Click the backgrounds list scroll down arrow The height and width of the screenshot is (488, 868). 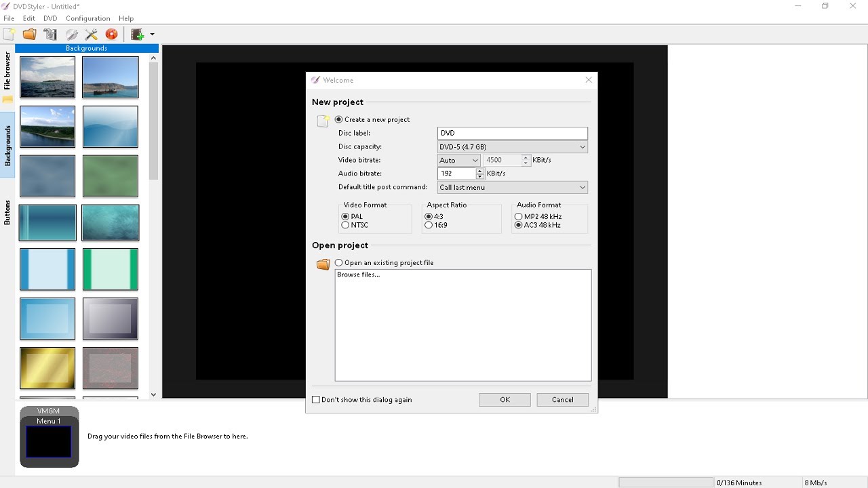pos(153,394)
